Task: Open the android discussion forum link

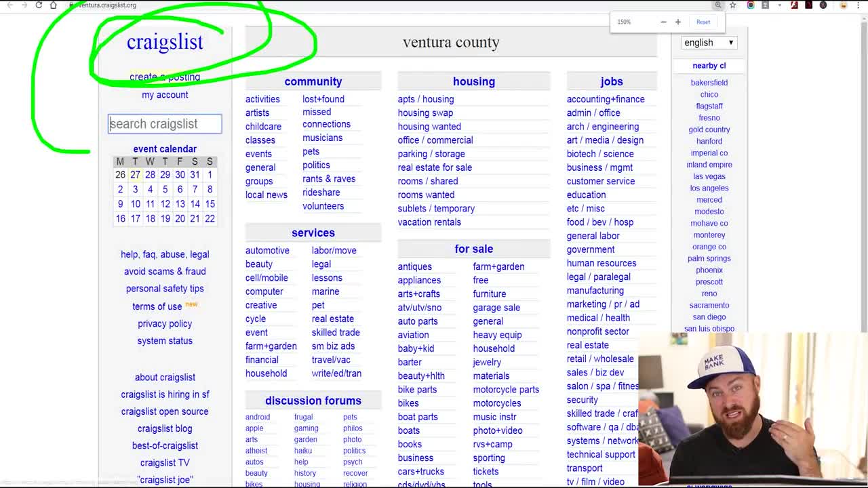Action: [x=258, y=418]
